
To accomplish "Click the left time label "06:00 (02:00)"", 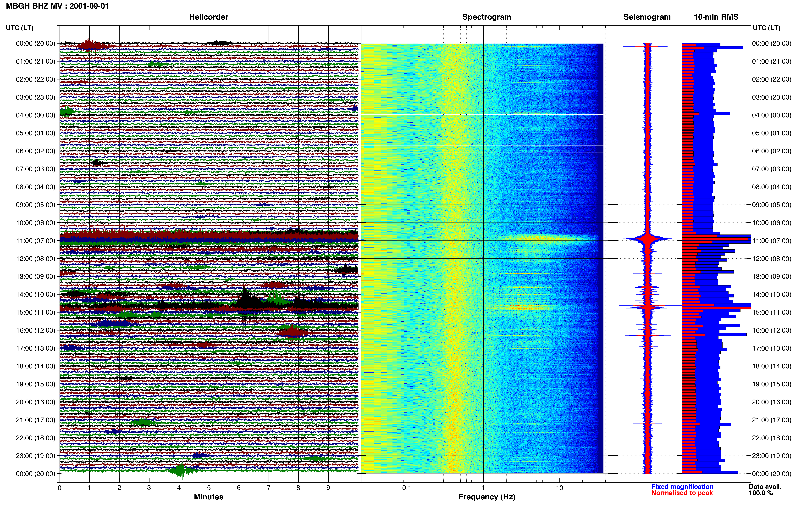I will coord(36,151).
